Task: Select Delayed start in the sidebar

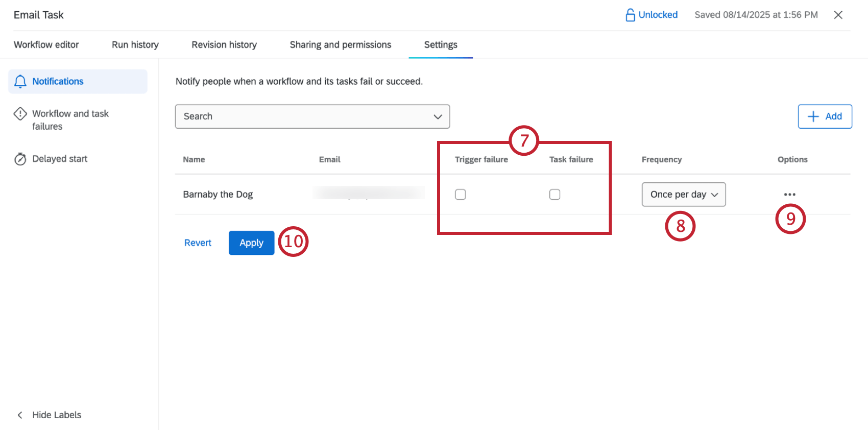Action: pos(60,159)
